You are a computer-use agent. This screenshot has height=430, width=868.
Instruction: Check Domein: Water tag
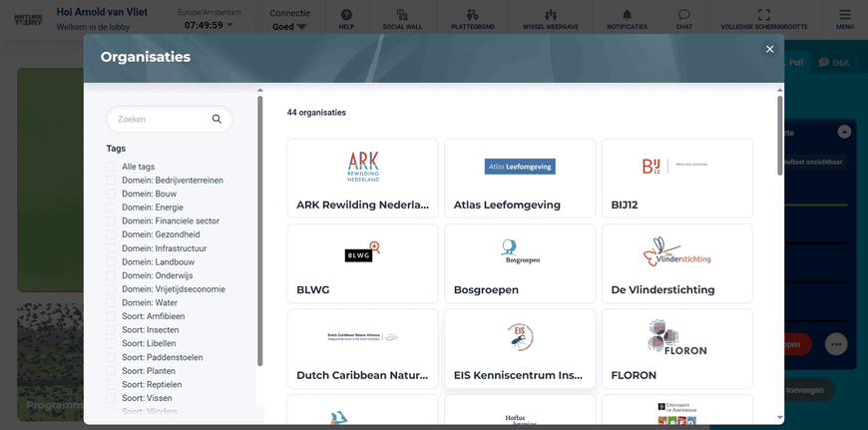(x=111, y=302)
